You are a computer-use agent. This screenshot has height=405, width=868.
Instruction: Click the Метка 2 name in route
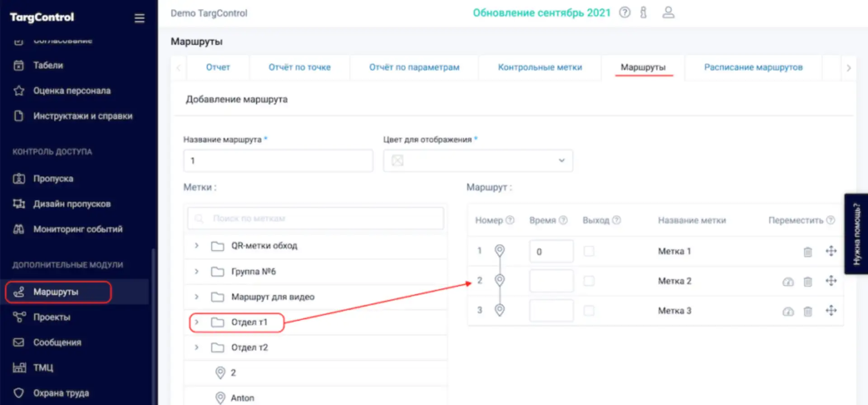coord(675,281)
